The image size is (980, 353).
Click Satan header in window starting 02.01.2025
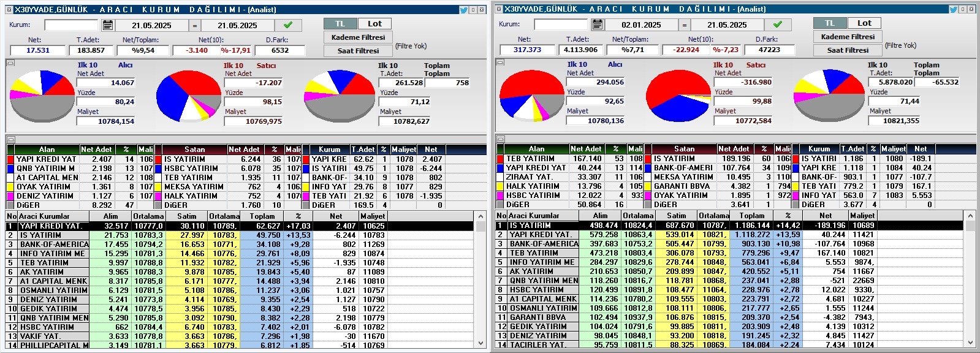pyautogui.click(x=685, y=149)
